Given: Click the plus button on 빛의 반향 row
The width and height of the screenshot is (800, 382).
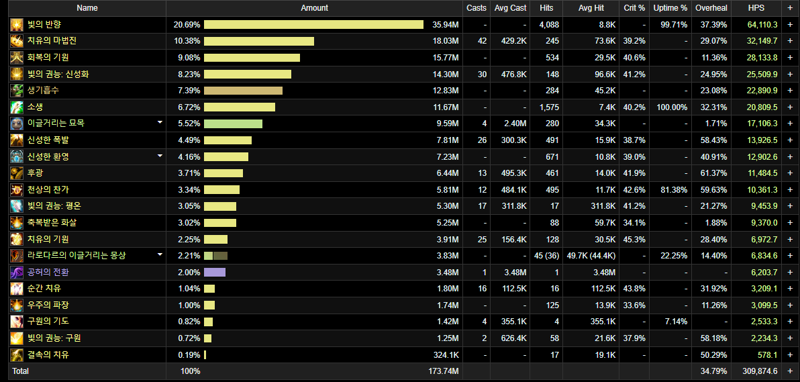Looking at the screenshot, I should click(x=790, y=24).
